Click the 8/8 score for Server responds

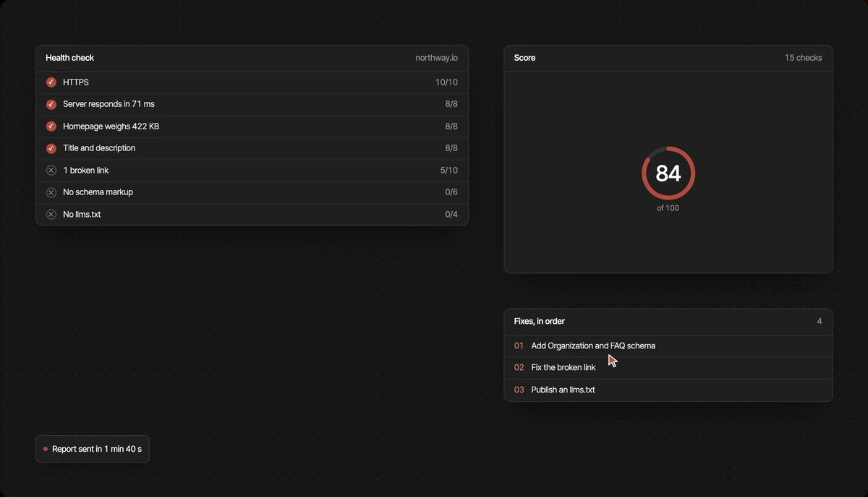[451, 104]
